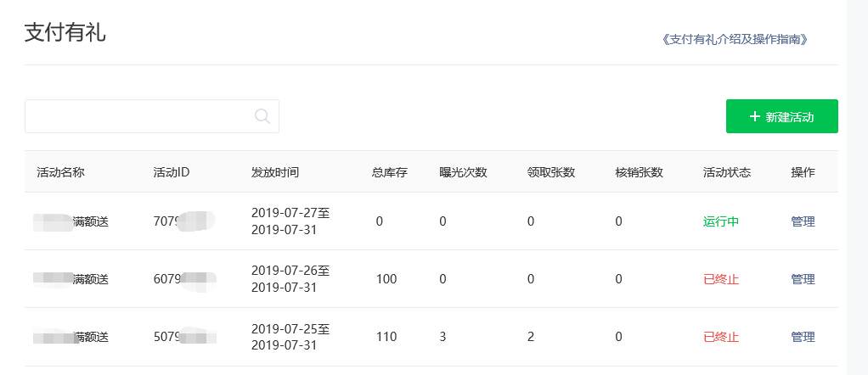The height and width of the screenshot is (375, 868).
Task: Click the 总库存 column header
Action: (x=390, y=172)
